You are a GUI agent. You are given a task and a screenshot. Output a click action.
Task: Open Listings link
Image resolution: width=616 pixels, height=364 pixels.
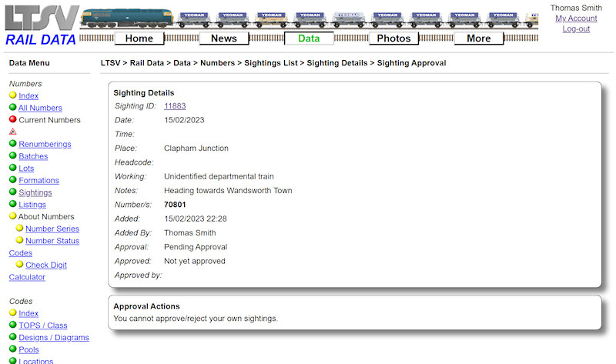click(32, 205)
